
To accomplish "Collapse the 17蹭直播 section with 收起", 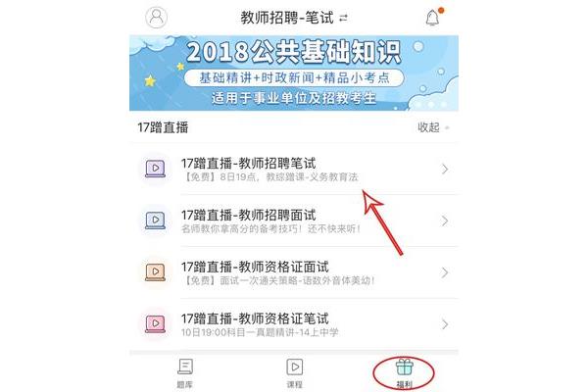I will coord(433,127).
